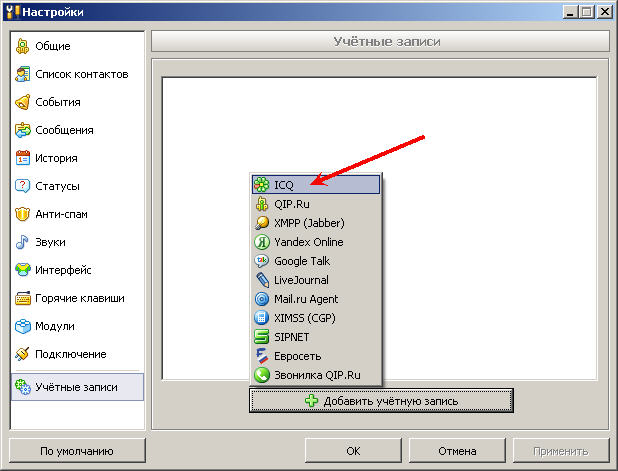Pick LiveJournal account type
Image resolution: width=618 pixels, height=471 pixels.
(x=316, y=280)
